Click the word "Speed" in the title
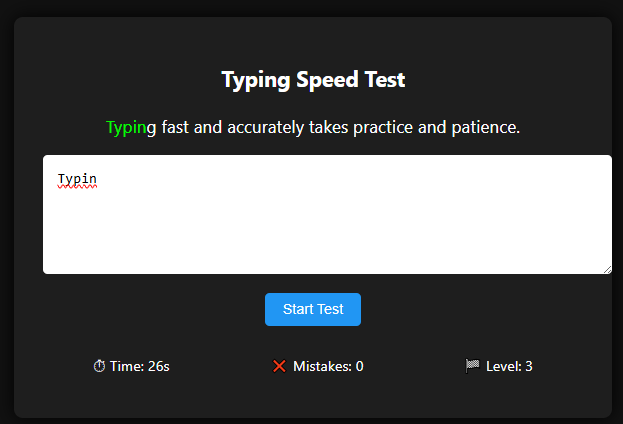Image resolution: width=623 pixels, height=424 pixels. click(x=326, y=80)
